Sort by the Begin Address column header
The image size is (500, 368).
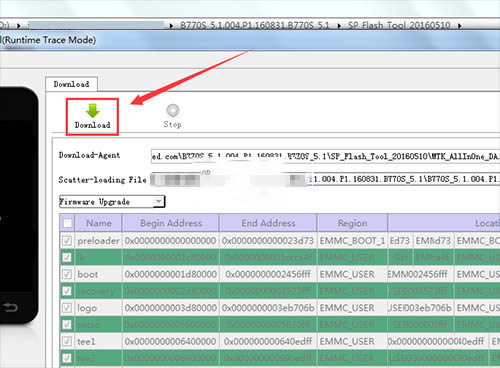click(171, 223)
